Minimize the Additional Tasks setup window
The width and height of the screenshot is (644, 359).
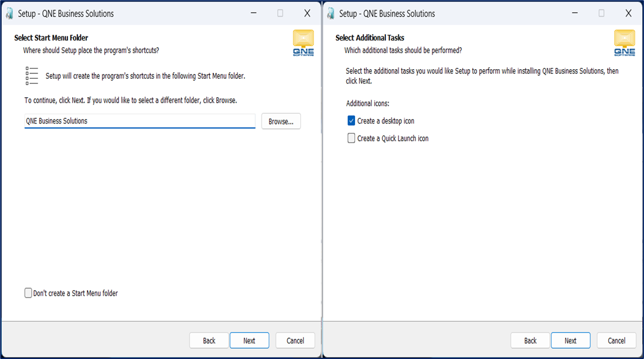(575, 13)
